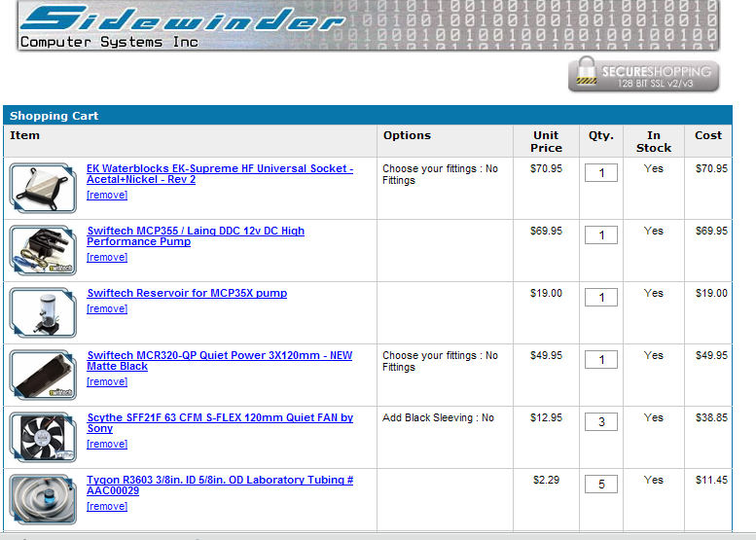This screenshot has width=756, height=540.
Task: Click the $38.85 cost for Scythe fans
Action: pyautogui.click(x=711, y=417)
